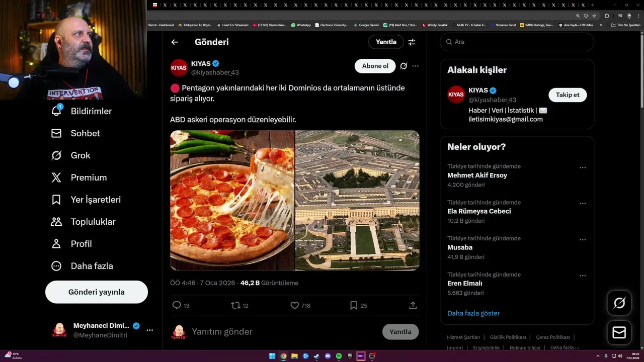This screenshot has width=644, height=362.
Task: Open @kiyashaber_43 handle in the post header
Action: click(x=215, y=72)
